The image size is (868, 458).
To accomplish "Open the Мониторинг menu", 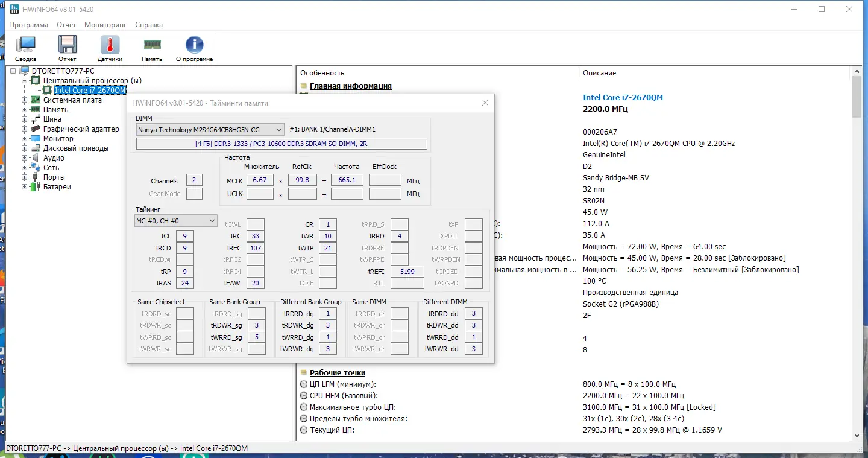I will [105, 25].
